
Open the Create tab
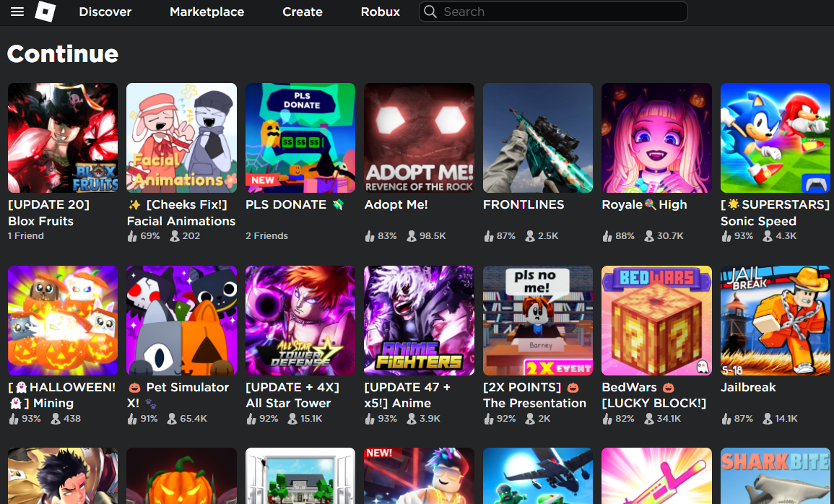303,12
